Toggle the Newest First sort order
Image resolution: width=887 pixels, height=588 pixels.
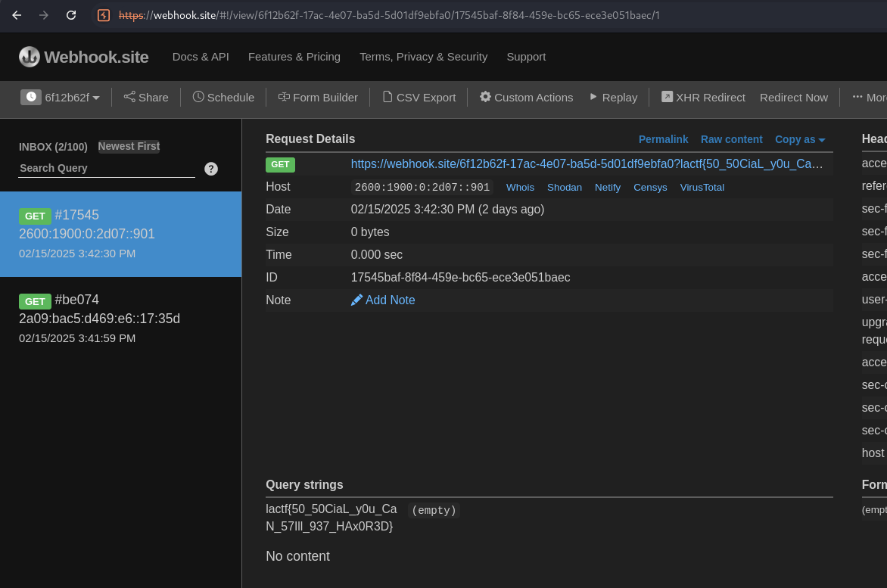coord(129,146)
